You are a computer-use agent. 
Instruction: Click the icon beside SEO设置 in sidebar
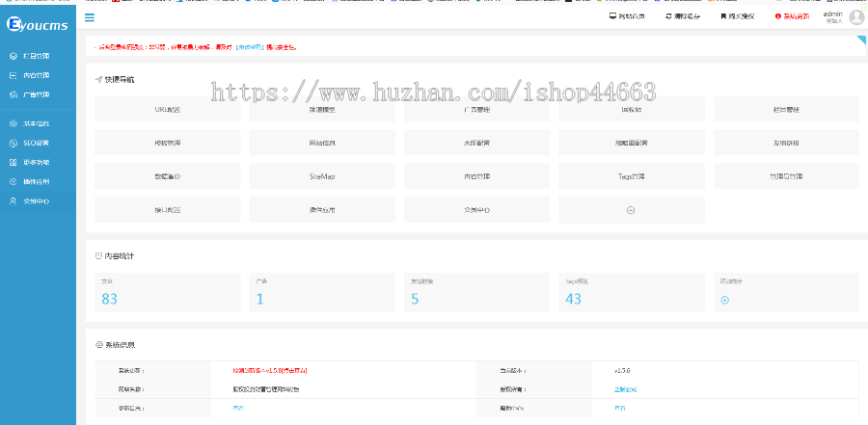click(14, 143)
